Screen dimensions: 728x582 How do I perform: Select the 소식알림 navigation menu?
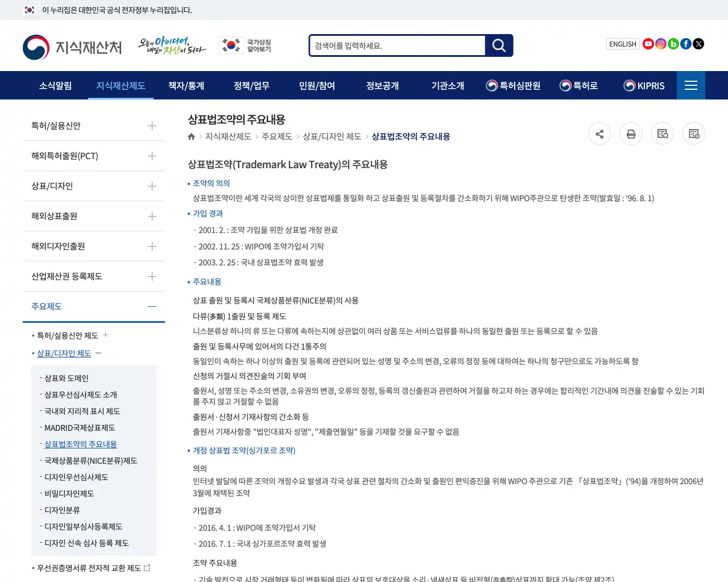pos(55,85)
